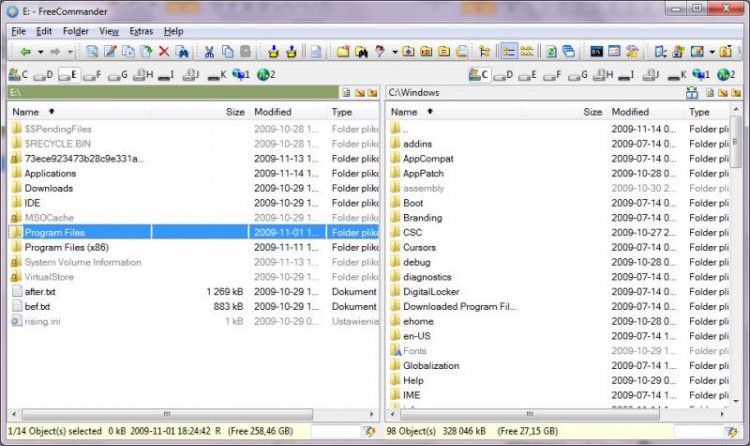
Task: Select drive C in left drive bar
Action: [x=18, y=75]
